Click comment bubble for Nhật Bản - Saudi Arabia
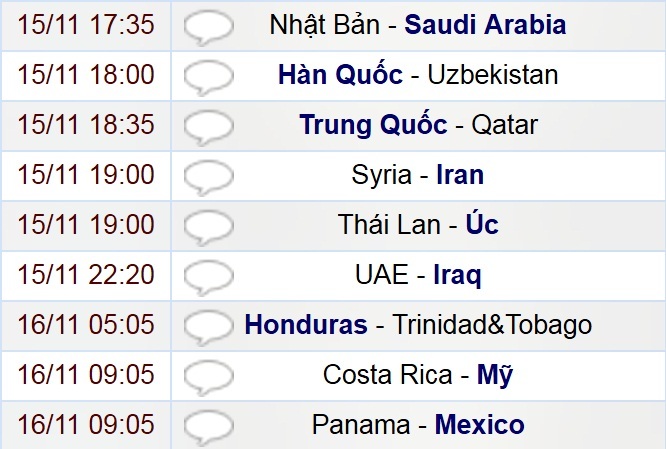 (x=210, y=26)
